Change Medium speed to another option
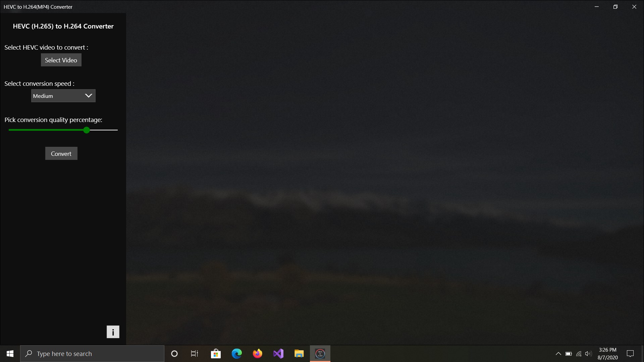 click(63, 96)
